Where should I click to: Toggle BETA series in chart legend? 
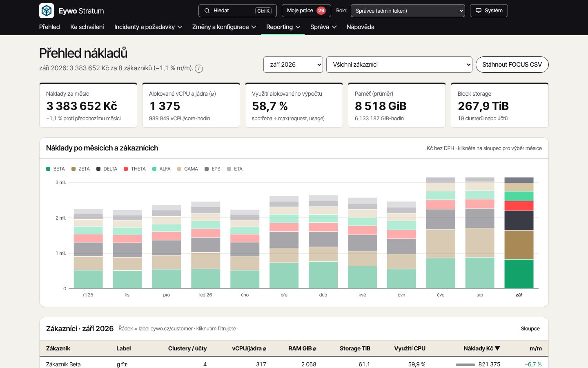point(56,169)
